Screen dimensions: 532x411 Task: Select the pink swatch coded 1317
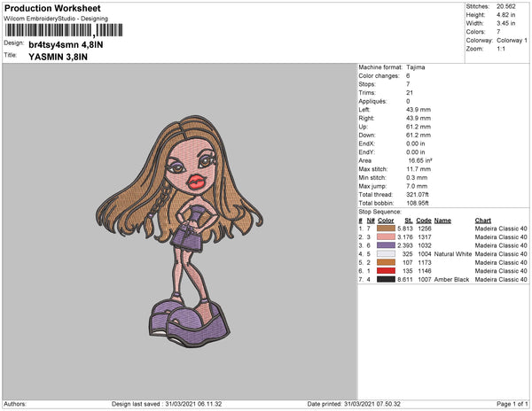386,237
